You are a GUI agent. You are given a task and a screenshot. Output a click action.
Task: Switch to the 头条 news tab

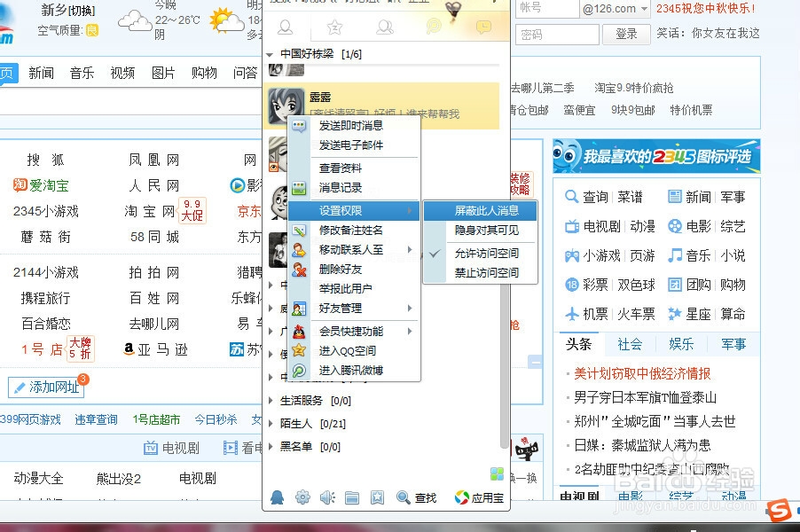click(578, 344)
